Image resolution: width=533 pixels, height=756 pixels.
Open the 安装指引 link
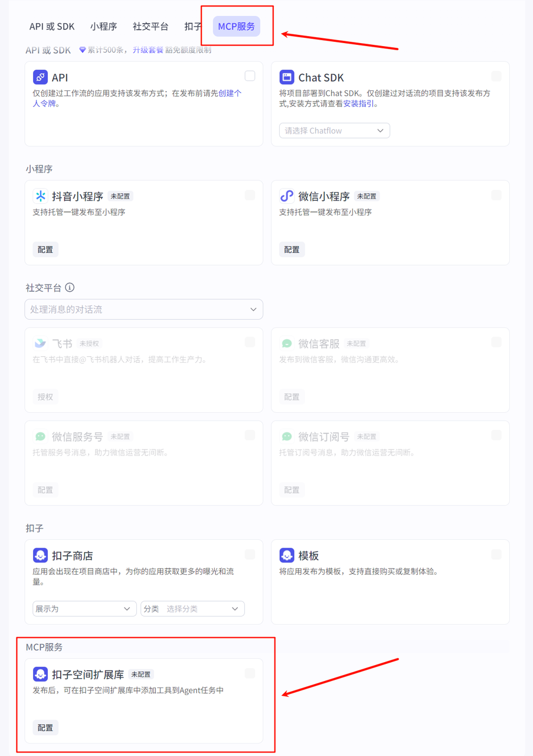(359, 104)
